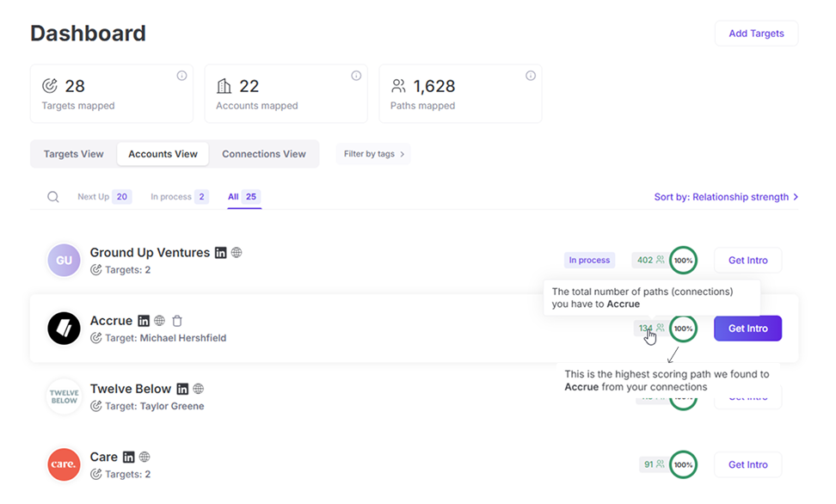836x504 pixels.
Task: Open Ground Up Ventures' LinkedIn profile
Action: (x=221, y=252)
